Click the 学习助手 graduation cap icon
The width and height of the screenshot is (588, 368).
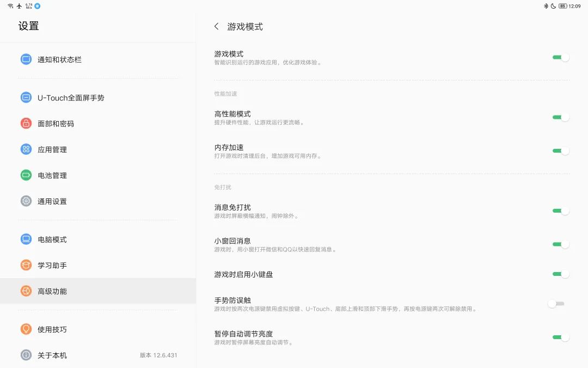tap(26, 265)
